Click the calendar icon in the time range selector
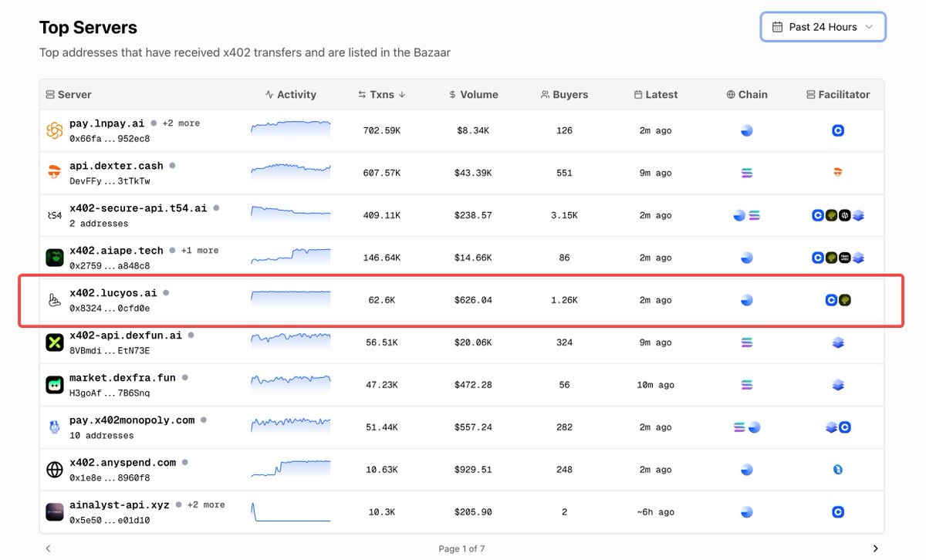 pos(776,27)
